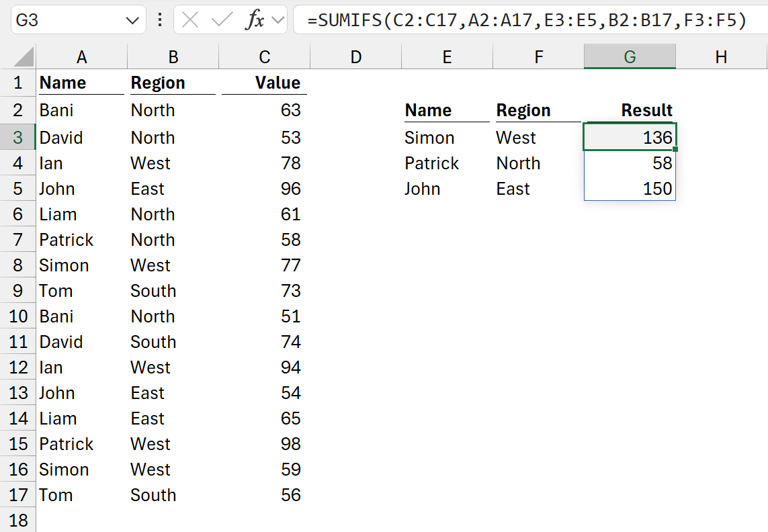
Task: Select the column G header
Action: coord(630,58)
